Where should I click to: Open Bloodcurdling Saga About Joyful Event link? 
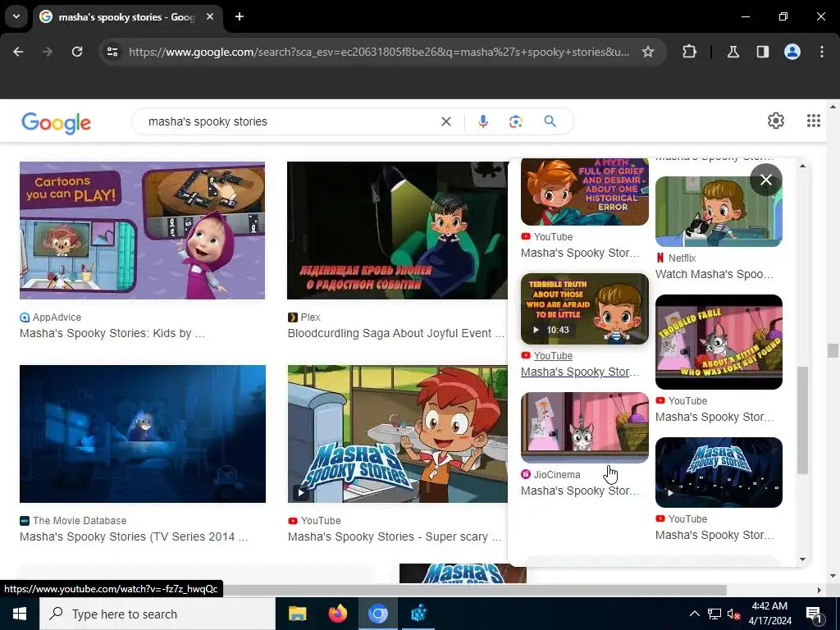(x=396, y=333)
